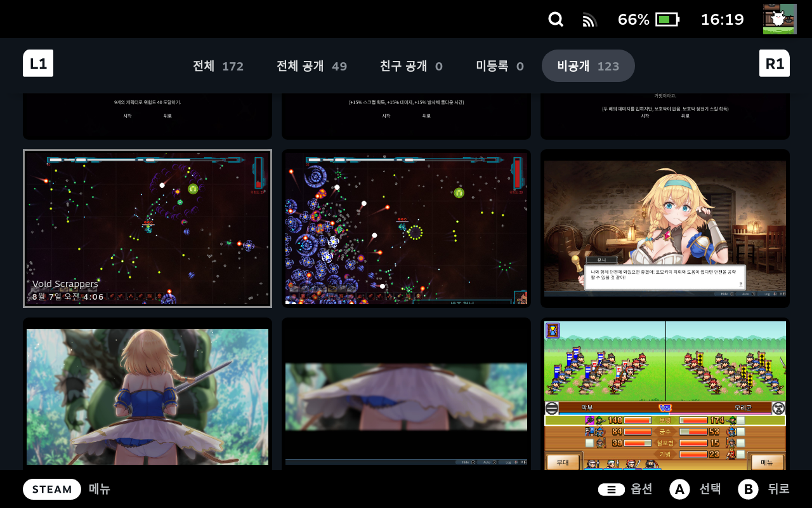This screenshot has height=508, width=812.
Task: Open first-row right screenshot mentioning 보호막
Action: pyautogui.click(x=665, y=116)
